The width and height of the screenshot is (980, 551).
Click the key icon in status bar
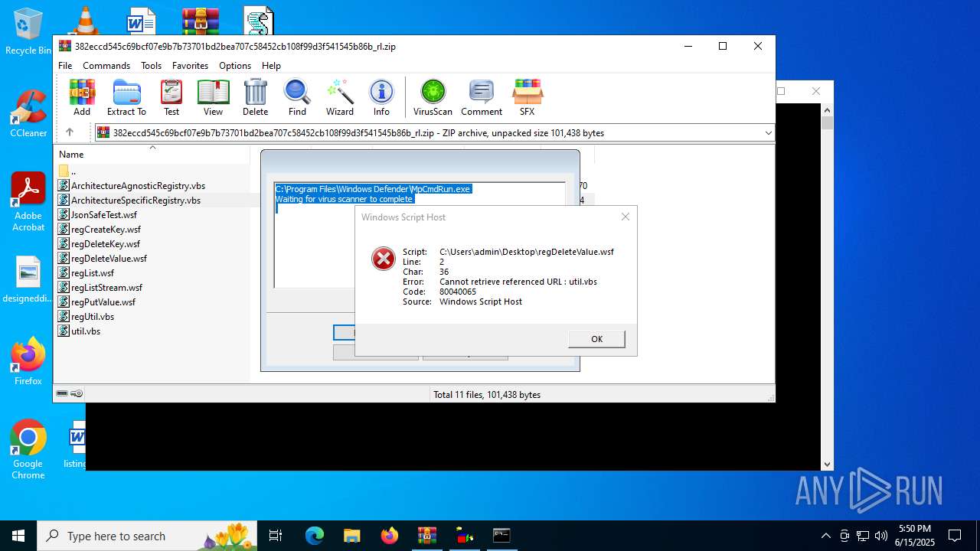point(77,393)
